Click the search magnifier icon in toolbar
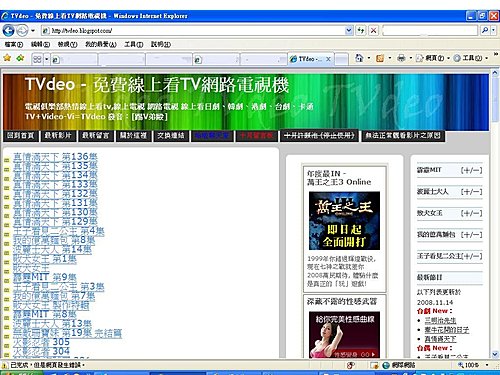The width and height of the screenshot is (500, 375). (x=485, y=31)
